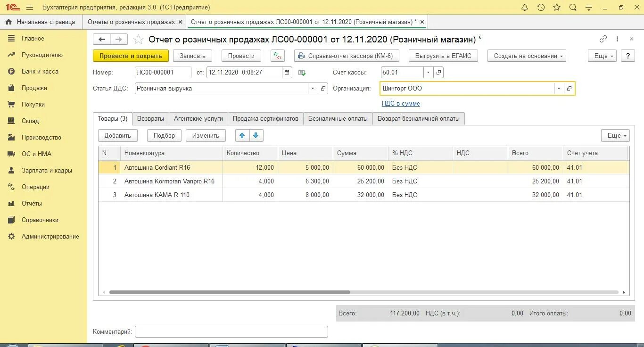The height and width of the screenshot is (347, 644).
Task: Get link to document chain icon
Action: click(603, 39)
